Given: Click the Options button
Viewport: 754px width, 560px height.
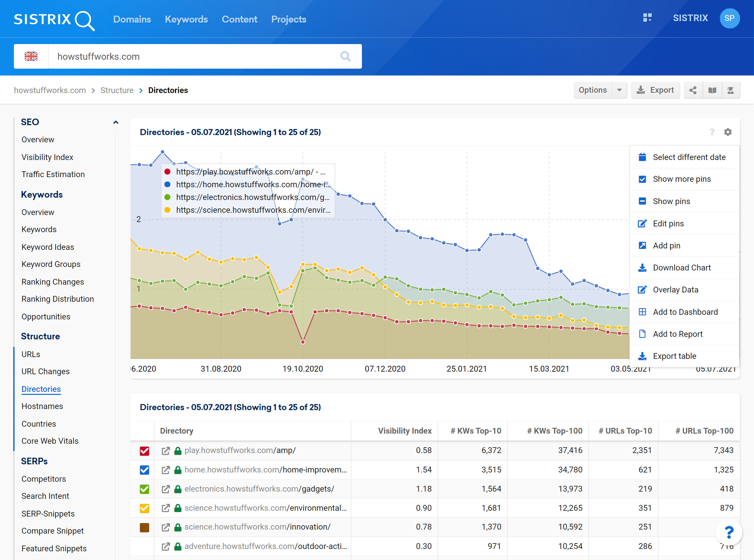Looking at the screenshot, I should (x=592, y=90).
